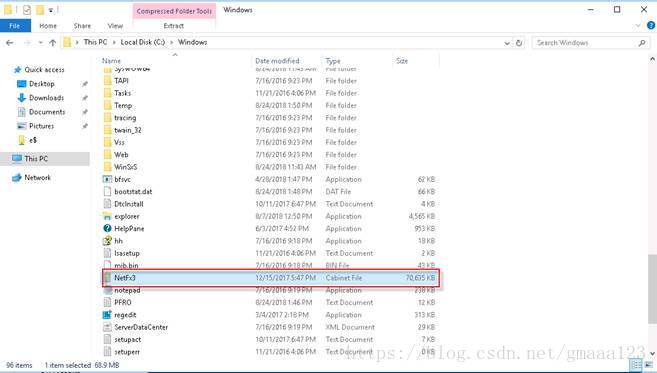Select the DtcInstall text document icon
657x373 pixels.
pos(108,204)
